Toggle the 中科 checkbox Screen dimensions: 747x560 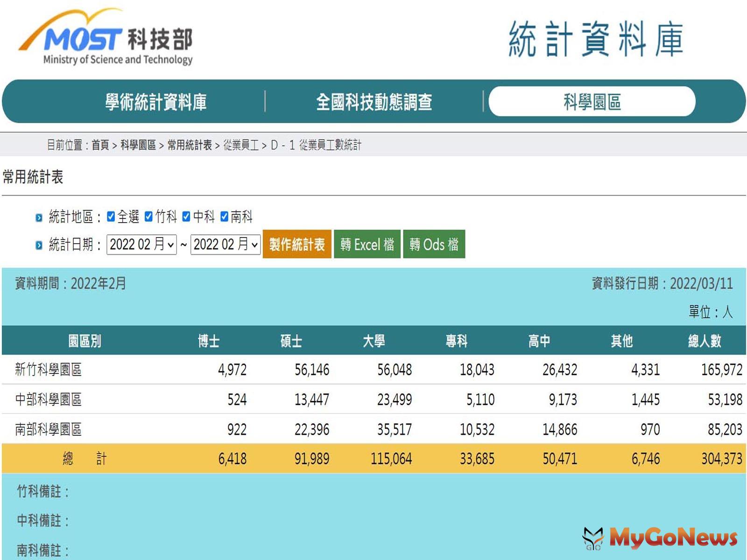[186, 217]
